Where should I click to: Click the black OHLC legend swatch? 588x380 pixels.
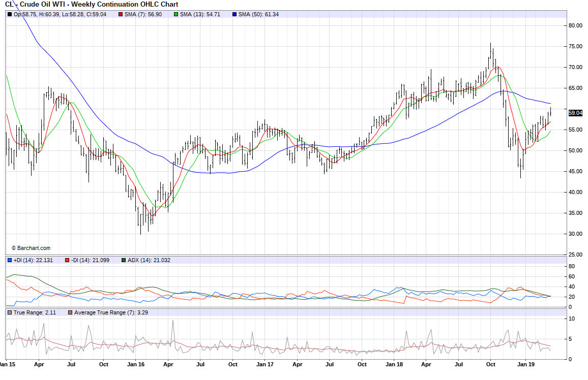[10, 14]
